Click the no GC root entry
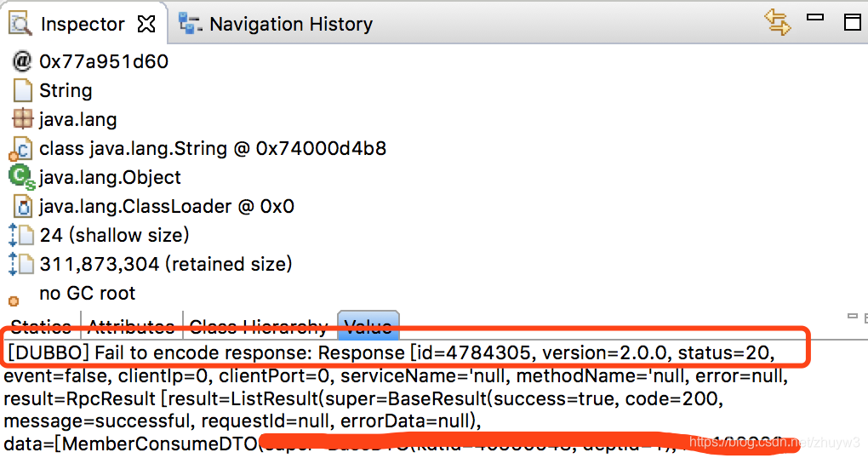 coord(88,293)
